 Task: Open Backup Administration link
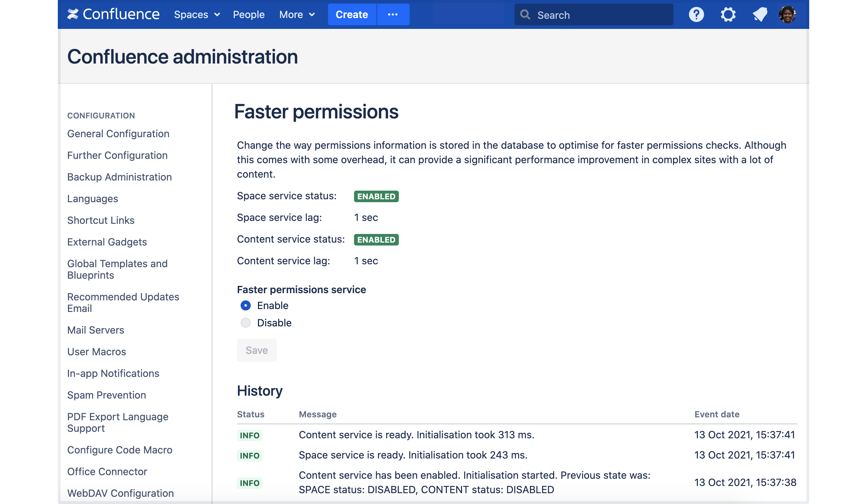tap(120, 177)
